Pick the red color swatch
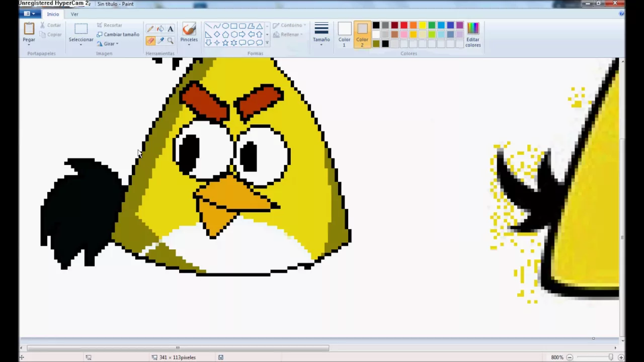The image size is (644, 362). pos(404,26)
